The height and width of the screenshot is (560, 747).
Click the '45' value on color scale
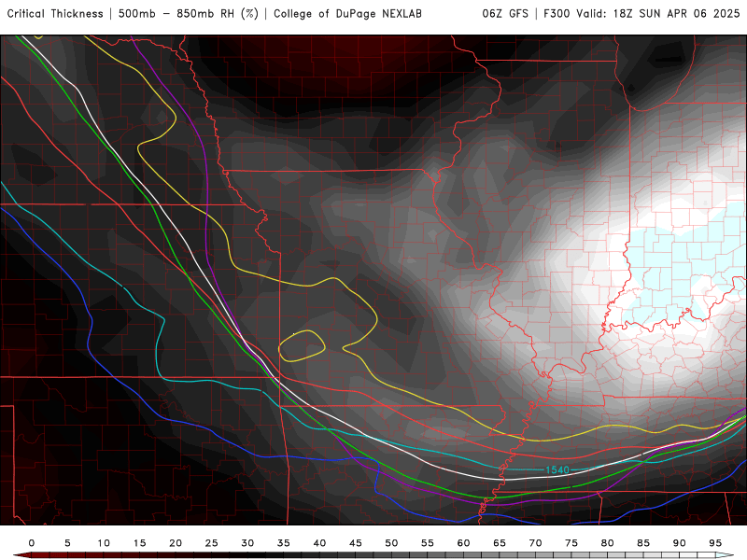click(356, 543)
